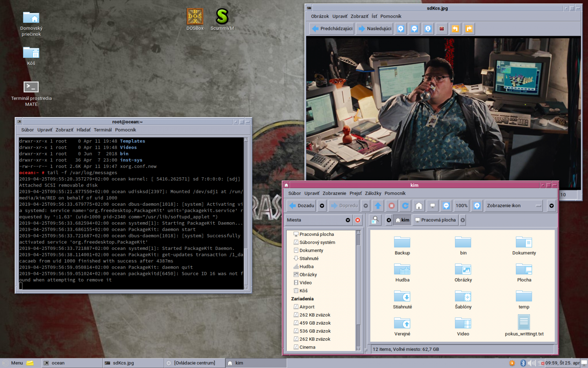Go to the home folder in file manager
Viewport: 588px width, 368px height.
[419, 206]
